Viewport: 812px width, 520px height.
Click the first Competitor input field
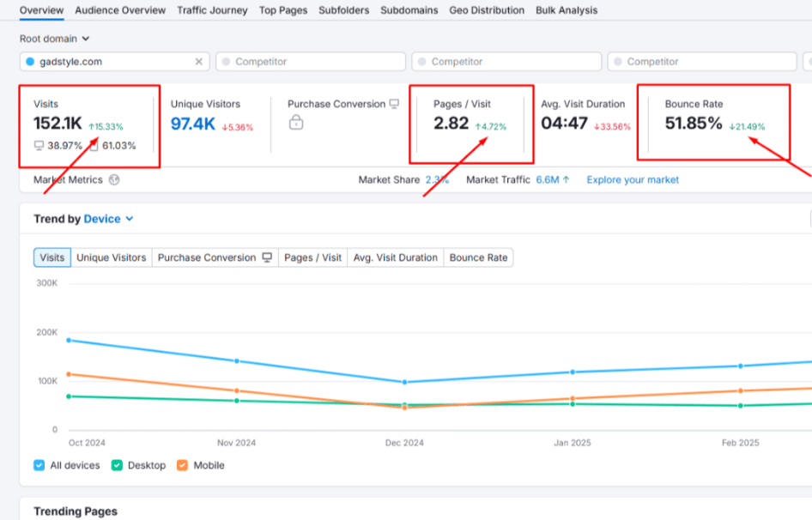coord(309,61)
